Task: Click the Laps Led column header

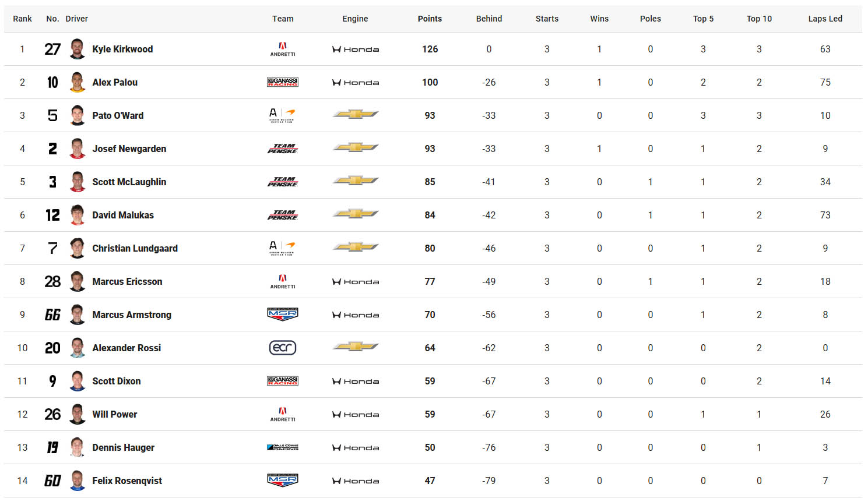Action: point(825,18)
